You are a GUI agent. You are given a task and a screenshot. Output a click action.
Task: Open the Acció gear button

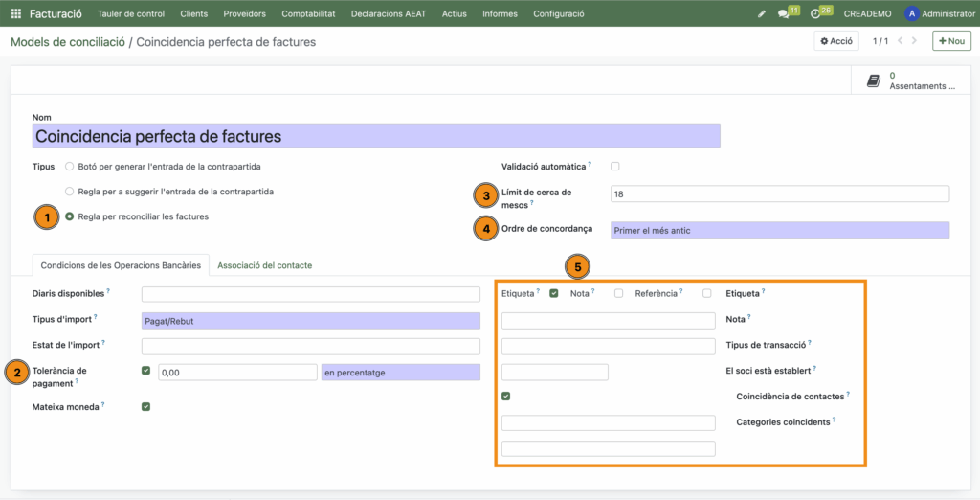coord(836,41)
